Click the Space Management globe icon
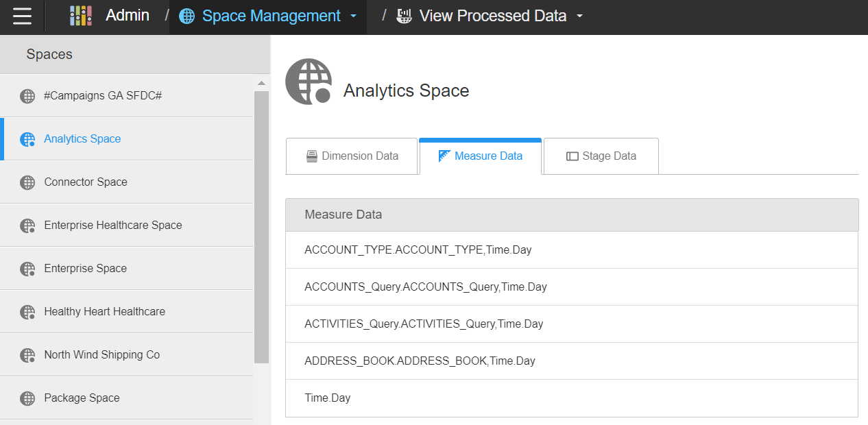Viewport: 868px width, 425px height. point(186,16)
